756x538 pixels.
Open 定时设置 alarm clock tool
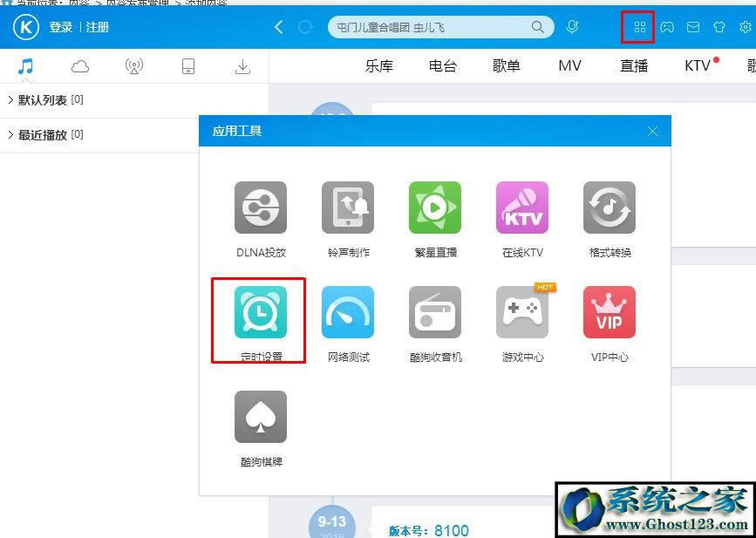(261, 312)
